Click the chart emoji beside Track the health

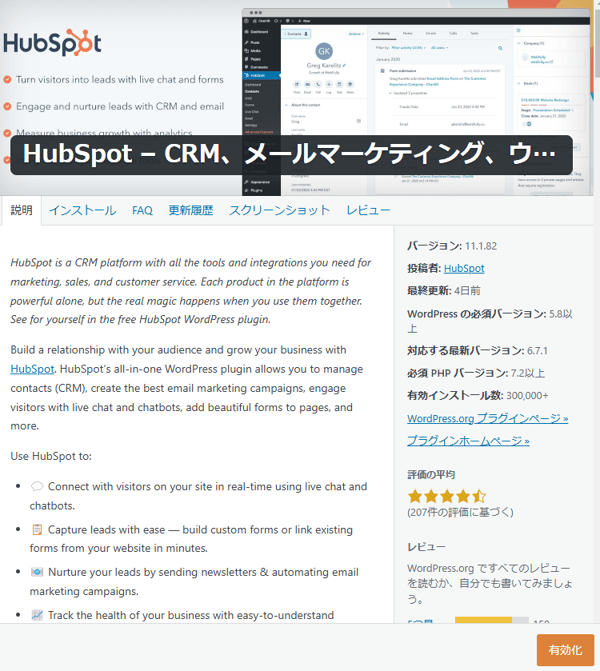37,615
